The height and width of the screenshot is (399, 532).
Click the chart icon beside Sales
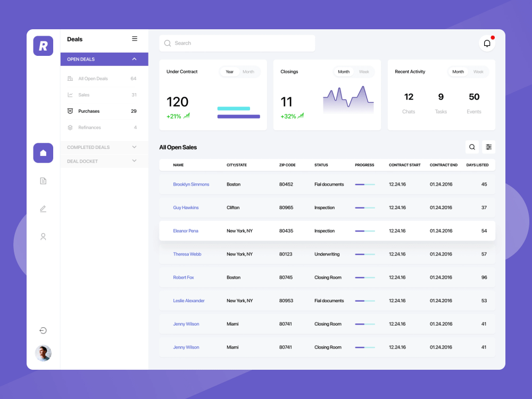[70, 95]
